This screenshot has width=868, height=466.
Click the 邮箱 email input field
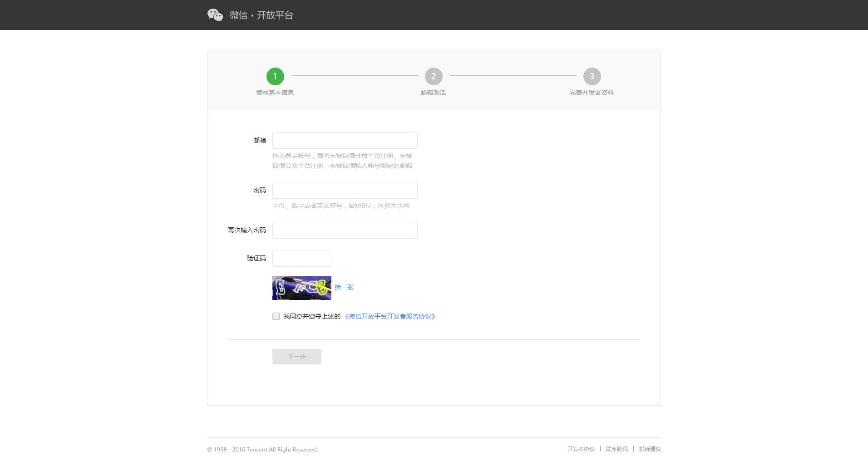point(344,140)
